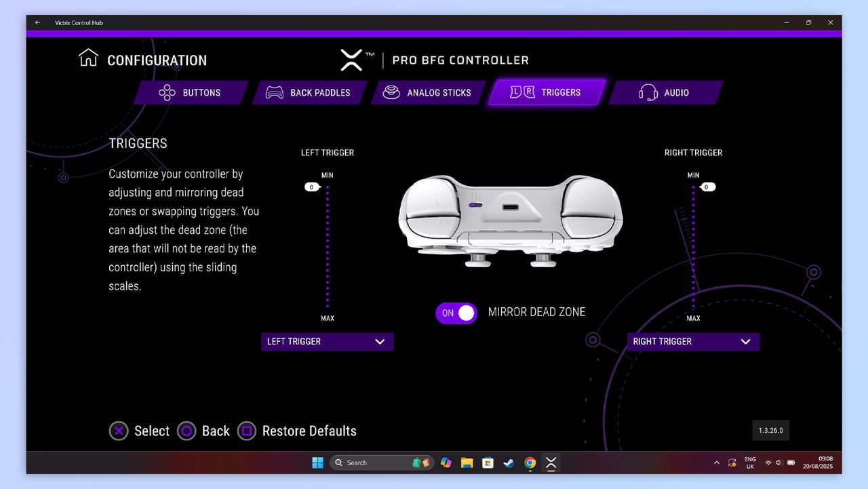Click the Victrix X logo
Screen dimensions: 868x489
pyautogui.click(x=351, y=60)
